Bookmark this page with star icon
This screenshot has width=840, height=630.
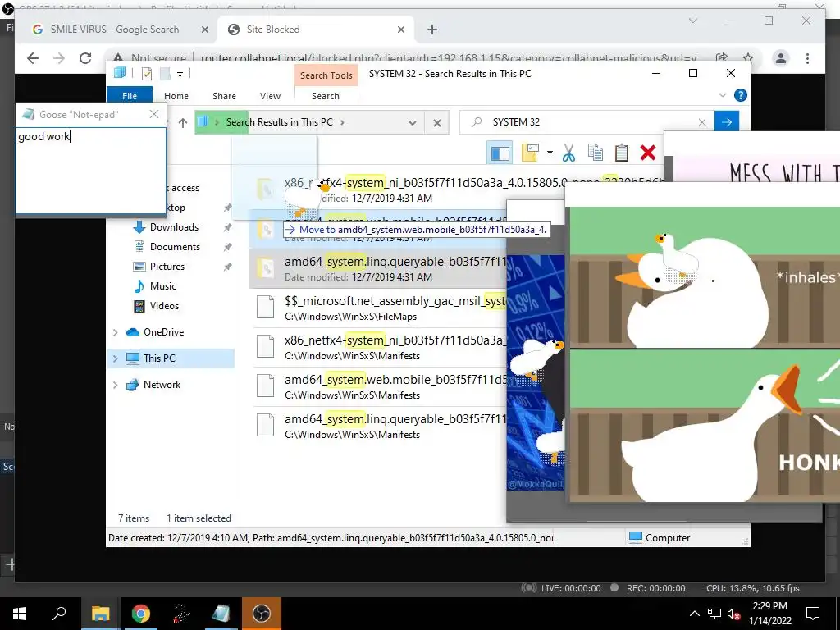pos(748,58)
